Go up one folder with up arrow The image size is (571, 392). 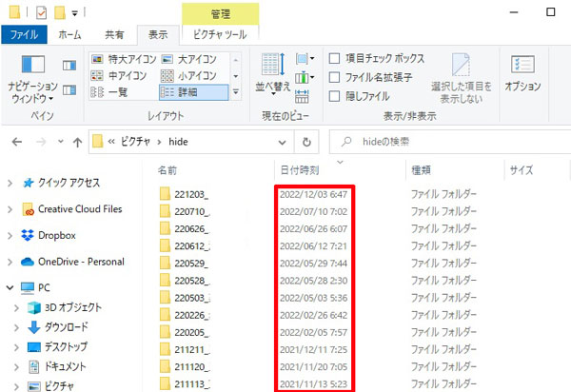click(77, 142)
